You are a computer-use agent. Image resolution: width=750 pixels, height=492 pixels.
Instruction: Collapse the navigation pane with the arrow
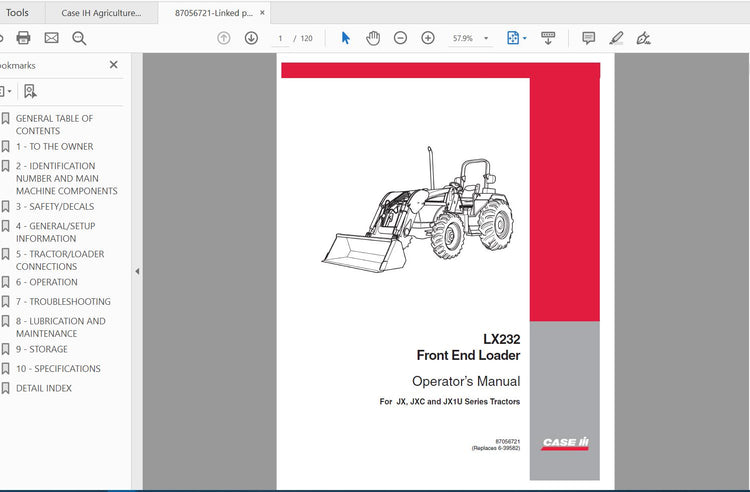(137, 271)
